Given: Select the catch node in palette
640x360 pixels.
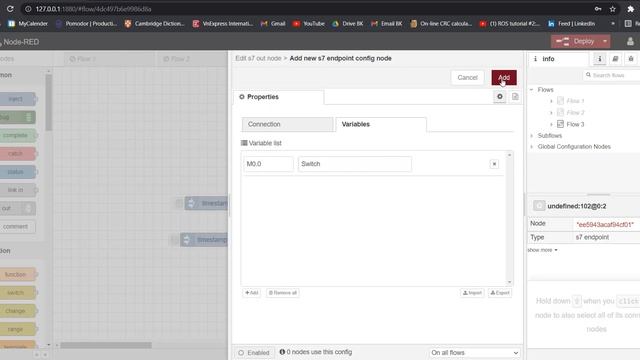Looking at the screenshot, I should (17, 154).
